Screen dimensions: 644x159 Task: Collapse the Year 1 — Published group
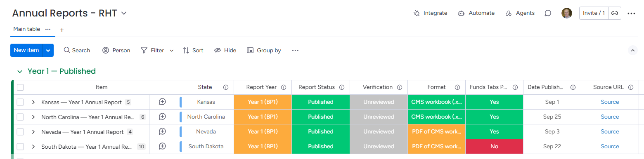click(x=19, y=72)
